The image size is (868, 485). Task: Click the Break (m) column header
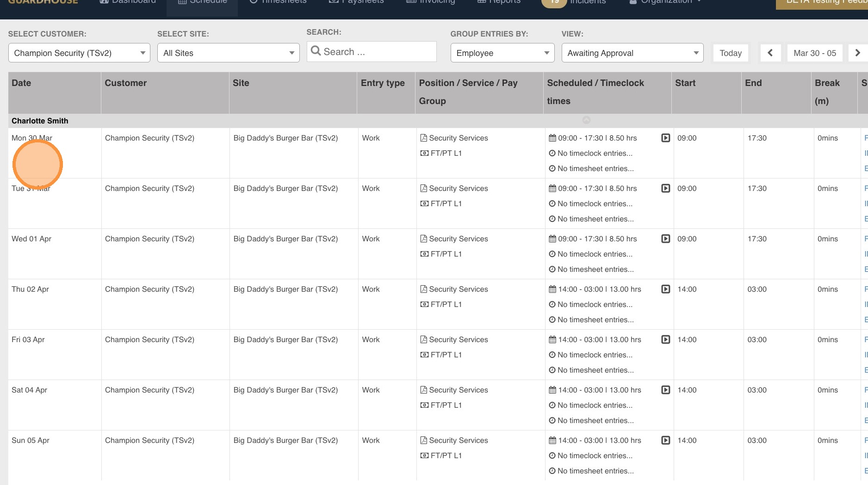coord(834,92)
